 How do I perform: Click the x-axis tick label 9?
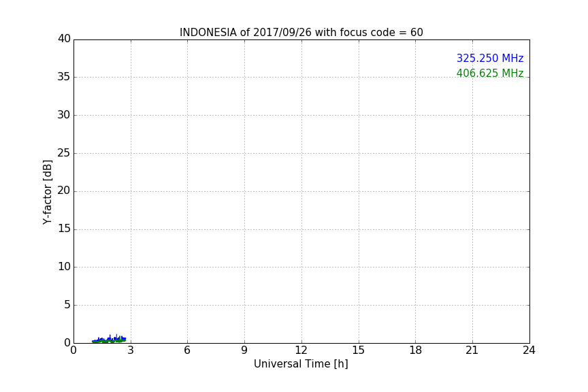point(244,350)
